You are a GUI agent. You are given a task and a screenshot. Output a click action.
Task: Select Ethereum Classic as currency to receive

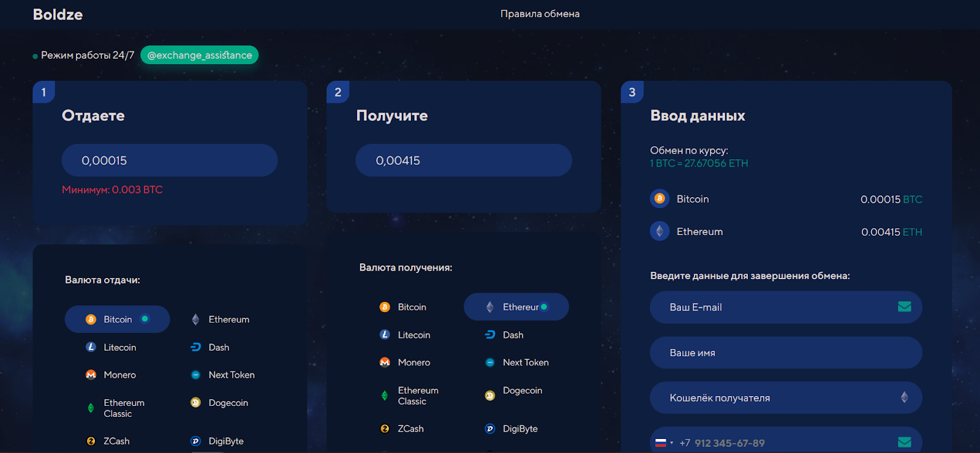[x=409, y=395]
